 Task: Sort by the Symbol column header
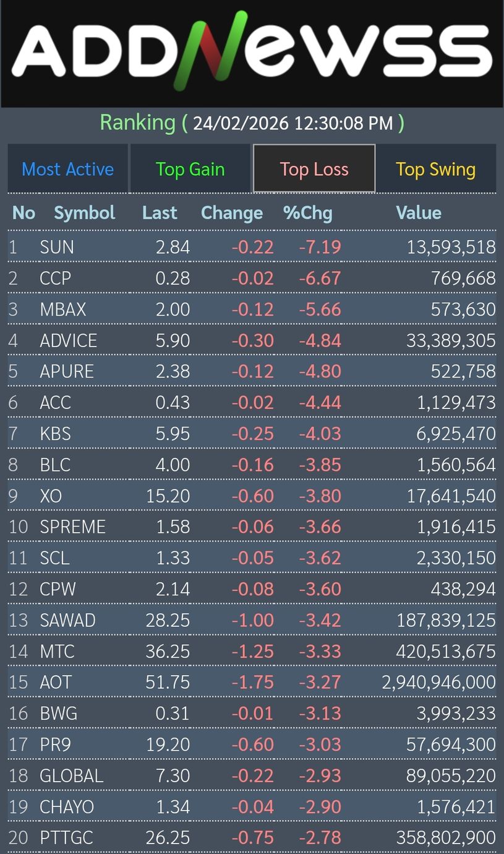click(85, 213)
